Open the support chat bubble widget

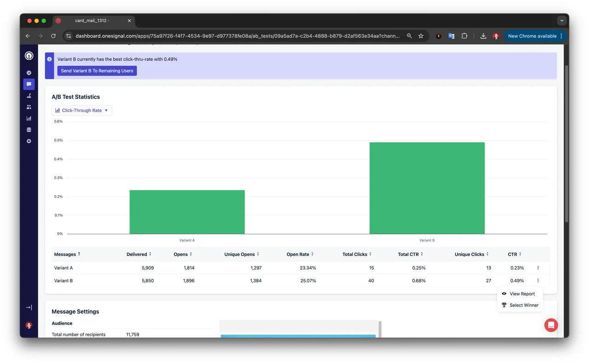point(551,325)
